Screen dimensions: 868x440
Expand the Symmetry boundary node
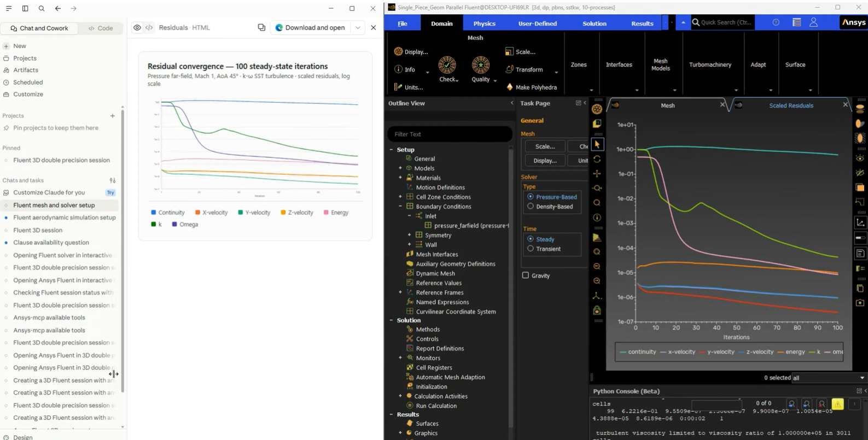[409, 235]
